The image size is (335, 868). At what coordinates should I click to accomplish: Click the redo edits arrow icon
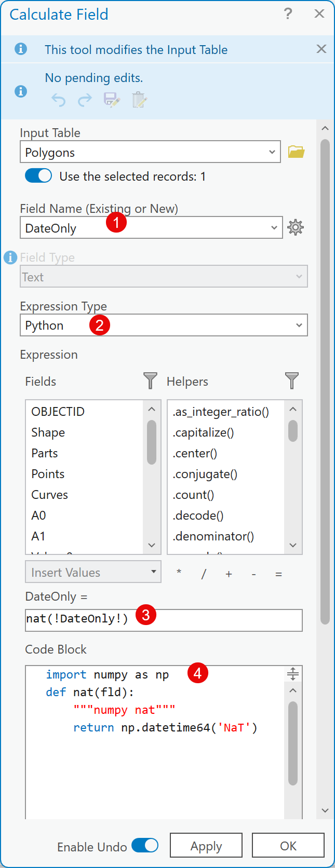coord(85,100)
